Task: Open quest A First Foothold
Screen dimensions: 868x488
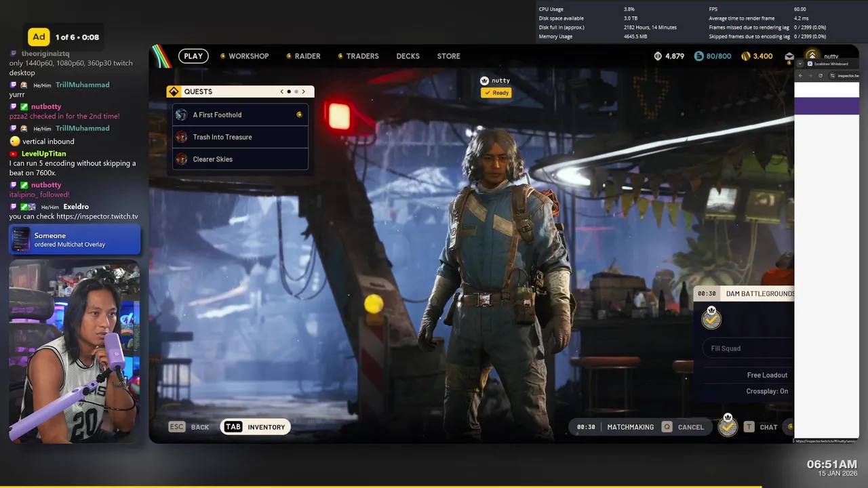Action: pyautogui.click(x=241, y=115)
